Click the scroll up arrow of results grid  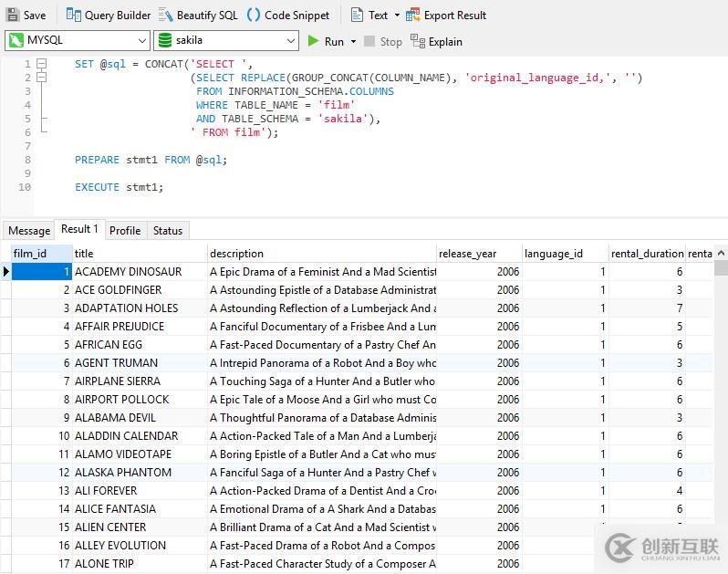(x=721, y=253)
